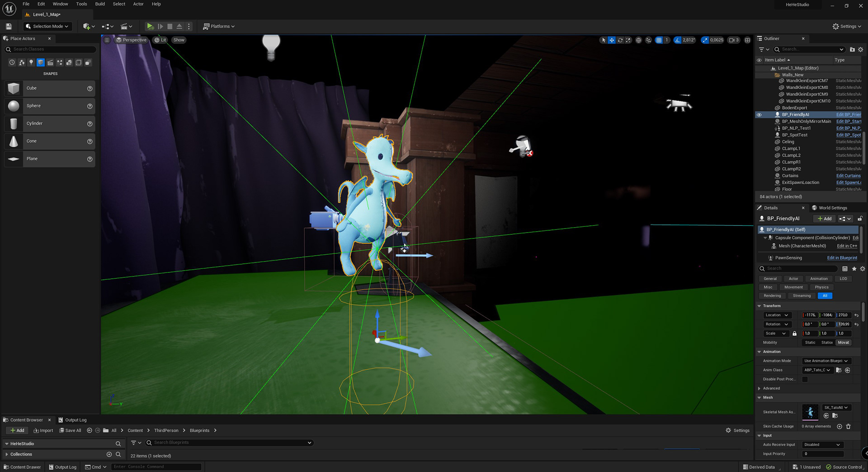The height and width of the screenshot is (472, 868).
Task: Open the Animation Mode dropdown
Action: pos(826,361)
